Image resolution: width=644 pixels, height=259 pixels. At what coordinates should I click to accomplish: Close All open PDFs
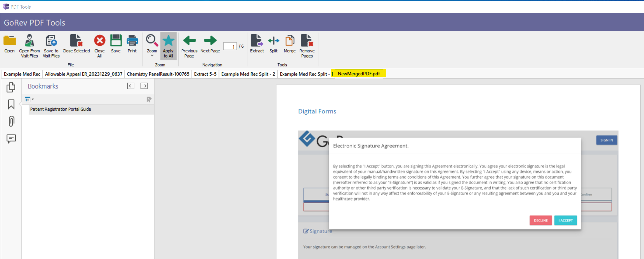[99, 46]
